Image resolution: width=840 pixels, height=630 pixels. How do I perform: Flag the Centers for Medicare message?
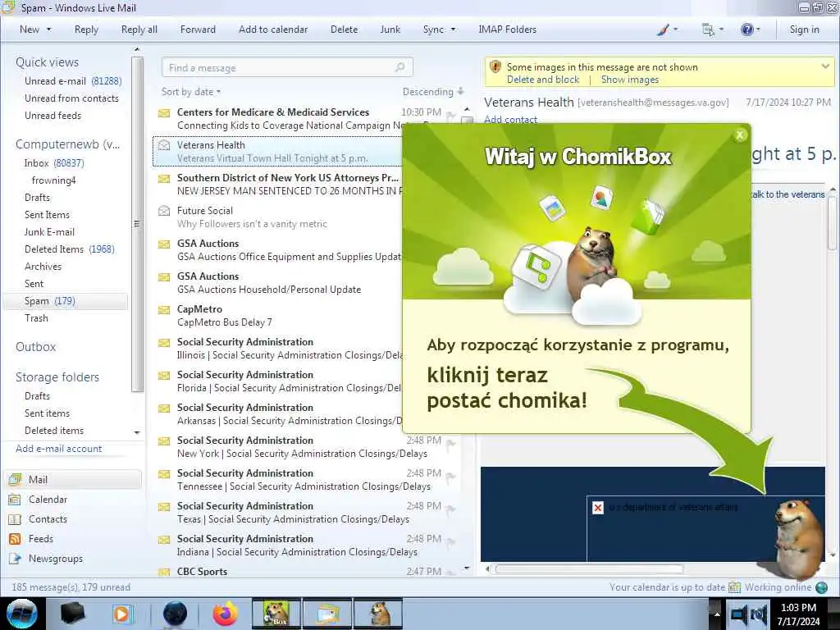[450, 115]
